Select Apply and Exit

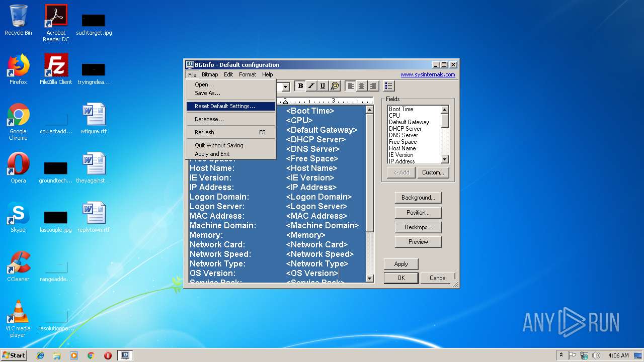[x=231, y=154]
